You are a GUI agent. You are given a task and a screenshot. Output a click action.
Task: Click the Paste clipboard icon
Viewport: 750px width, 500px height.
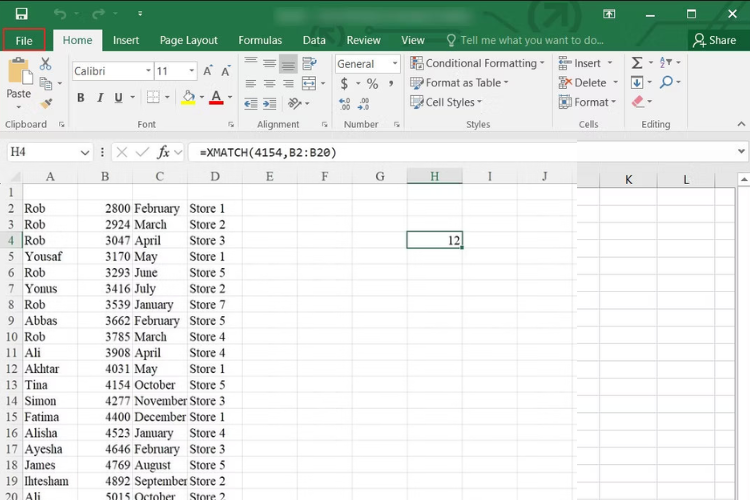19,72
